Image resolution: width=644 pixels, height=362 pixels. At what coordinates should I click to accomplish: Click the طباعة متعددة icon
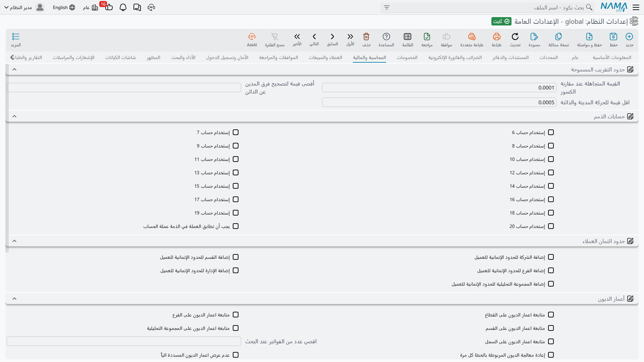tap(472, 37)
